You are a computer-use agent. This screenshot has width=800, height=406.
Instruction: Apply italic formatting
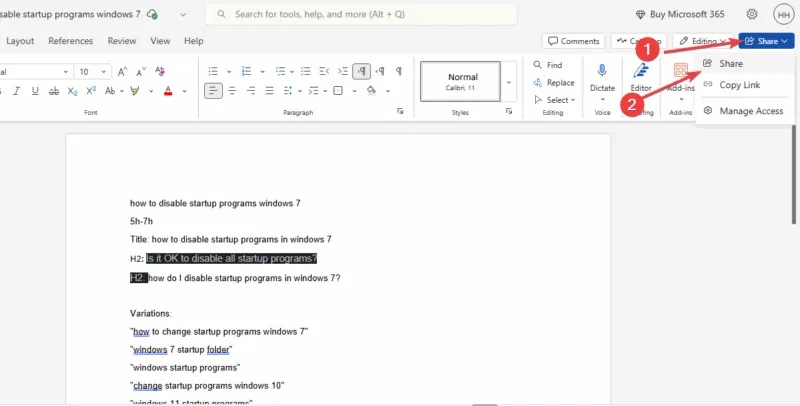16,91
